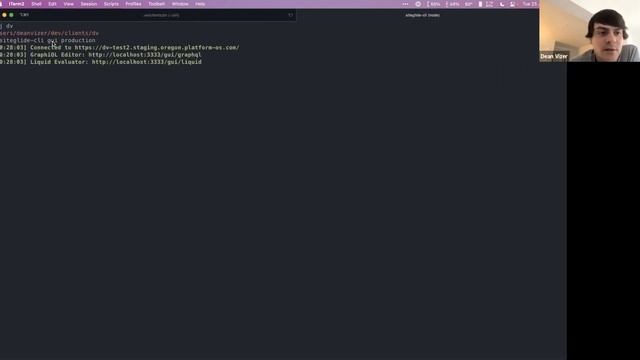The width and height of the screenshot is (640, 360).
Task: Click the dev/clients/dv path line
Action: [x=49, y=33]
